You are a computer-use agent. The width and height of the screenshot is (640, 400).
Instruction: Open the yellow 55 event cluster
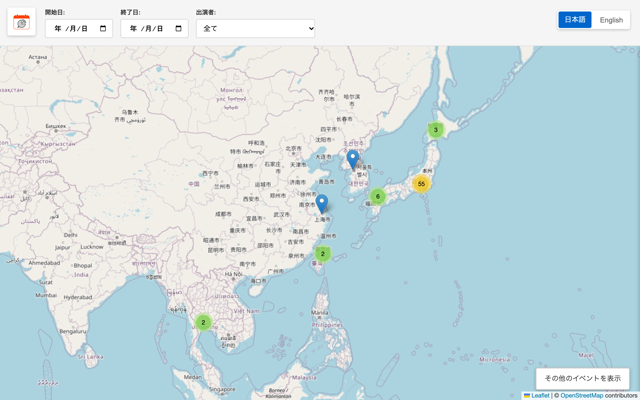[x=421, y=184]
